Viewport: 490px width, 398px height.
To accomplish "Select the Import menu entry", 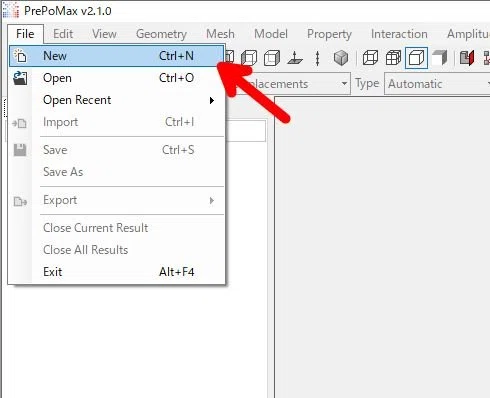I will click(116, 122).
